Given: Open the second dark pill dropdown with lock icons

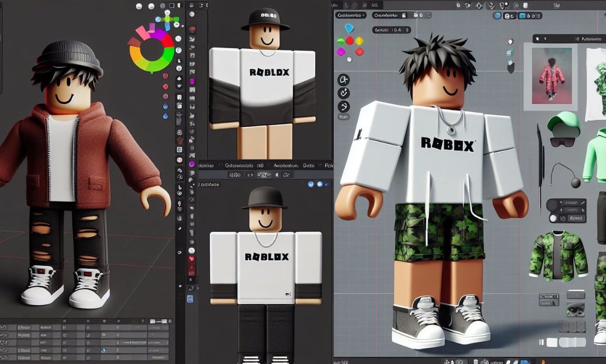Looking at the screenshot, I should tap(402, 15).
